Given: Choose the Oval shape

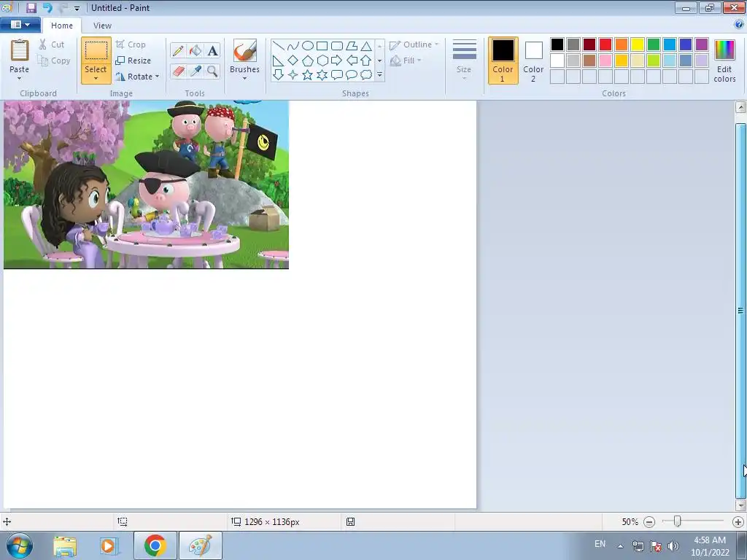Looking at the screenshot, I should (x=308, y=46).
